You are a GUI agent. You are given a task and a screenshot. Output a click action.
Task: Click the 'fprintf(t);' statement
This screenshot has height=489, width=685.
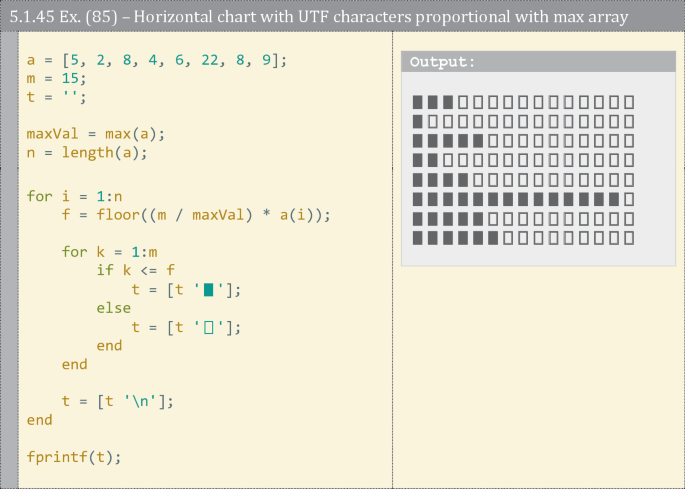[x=74, y=457]
